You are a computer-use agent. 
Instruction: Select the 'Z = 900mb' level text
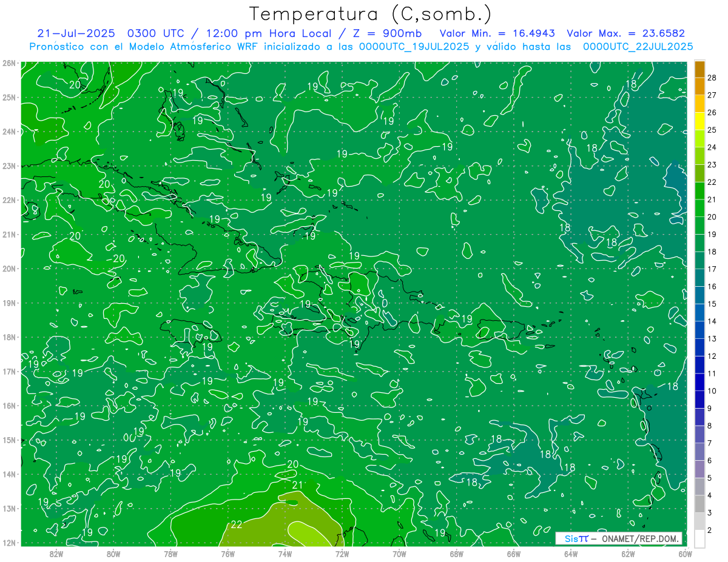(x=386, y=33)
